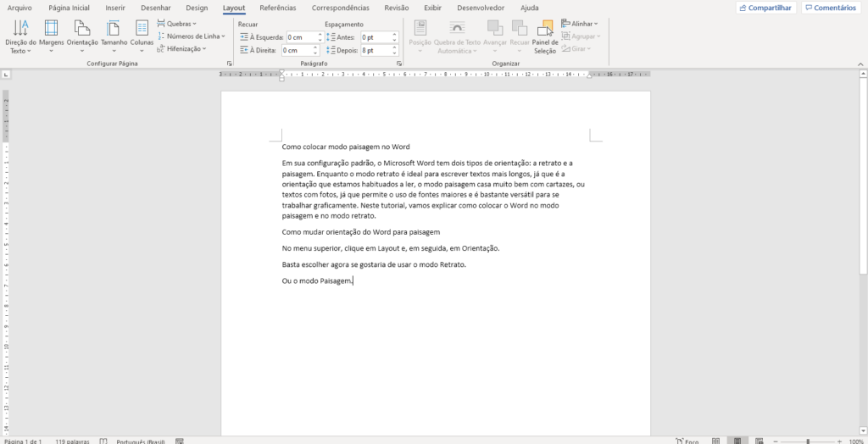Image resolution: width=868 pixels, height=444 pixels.
Task: Open the Colunas options
Action: (142, 36)
